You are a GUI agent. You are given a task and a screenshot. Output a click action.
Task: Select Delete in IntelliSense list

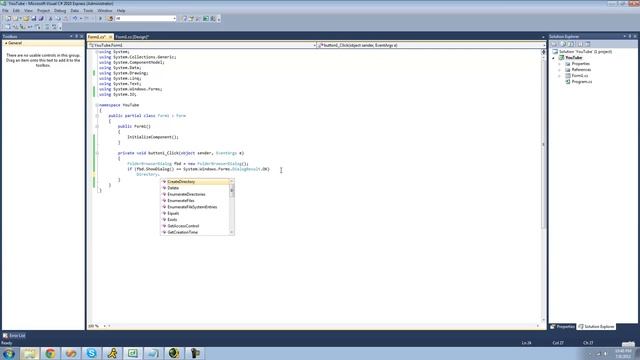pyautogui.click(x=195, y=188)
